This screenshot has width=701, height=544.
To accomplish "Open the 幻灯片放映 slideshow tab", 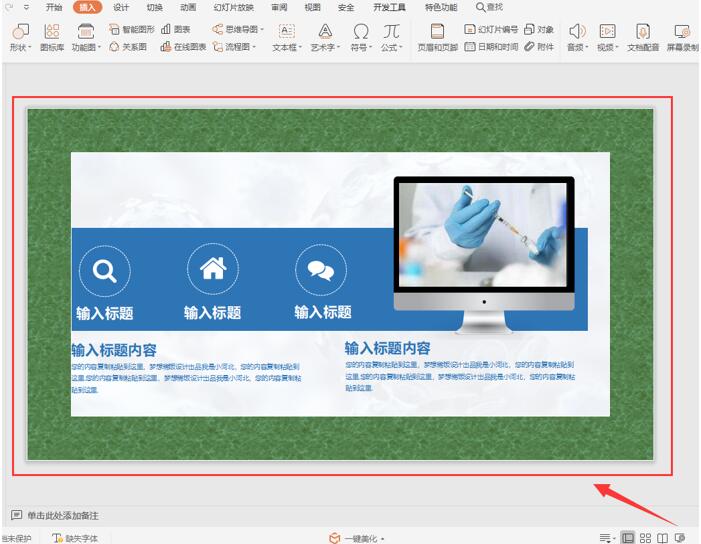I will click(233, 7).
